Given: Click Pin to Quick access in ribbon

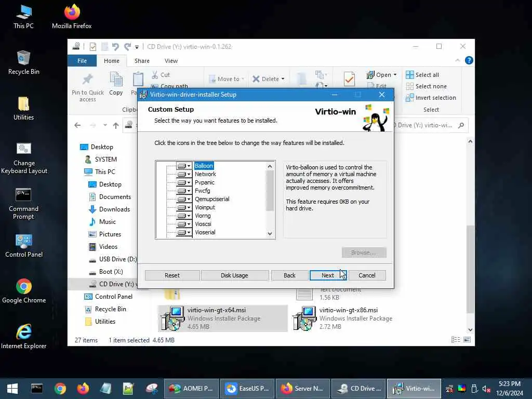Looking at the screenshot, I should coord(87,87).
